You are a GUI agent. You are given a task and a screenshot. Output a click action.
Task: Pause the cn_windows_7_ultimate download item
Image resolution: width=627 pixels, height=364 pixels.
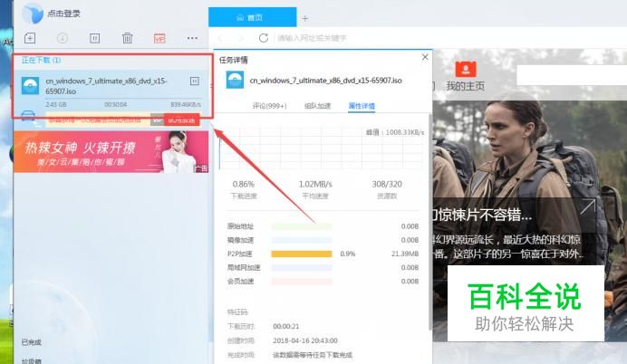coord(194,81)
